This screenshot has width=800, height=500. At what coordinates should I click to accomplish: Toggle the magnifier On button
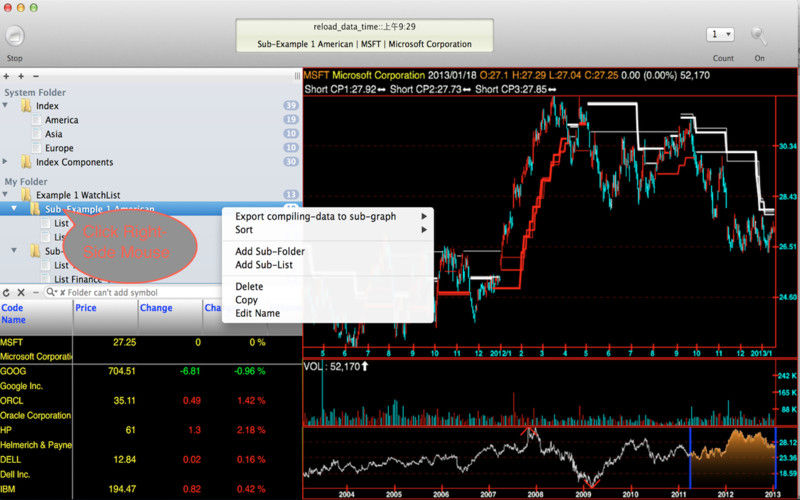coord(759,36)
